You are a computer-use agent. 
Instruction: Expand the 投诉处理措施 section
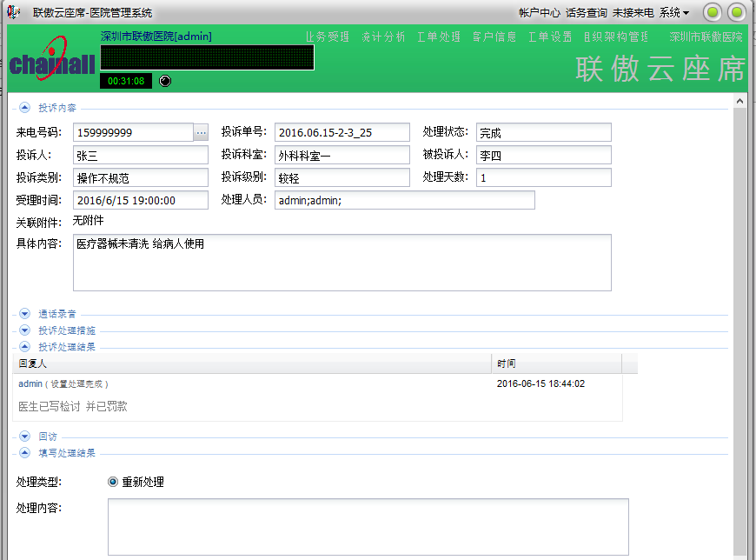pos(24,330)
